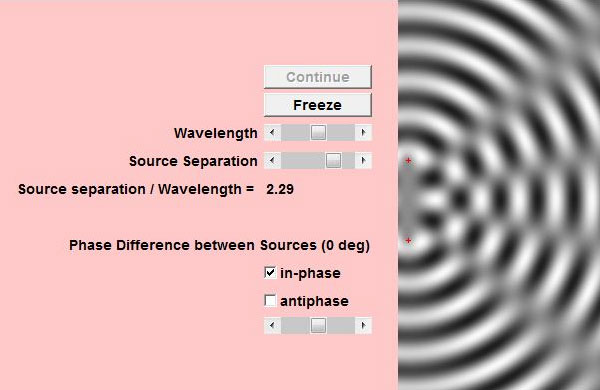This screenshot has height=390, width=600.
Task: Click the Freeze button
Action: click(x=318, y=105)
